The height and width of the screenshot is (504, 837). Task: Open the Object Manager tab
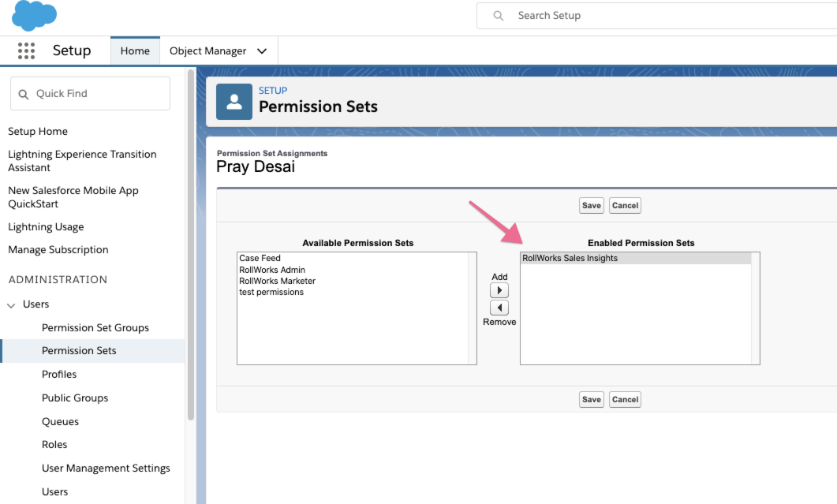[207, 50]
